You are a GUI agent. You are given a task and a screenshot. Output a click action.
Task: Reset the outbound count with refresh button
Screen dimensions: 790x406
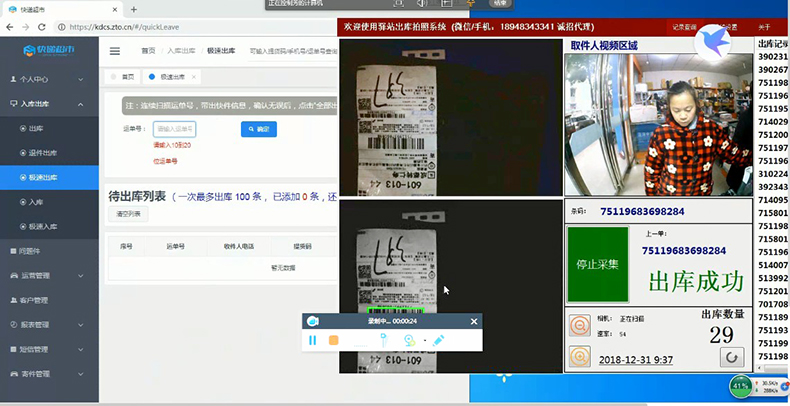click(x=732, y=357)
